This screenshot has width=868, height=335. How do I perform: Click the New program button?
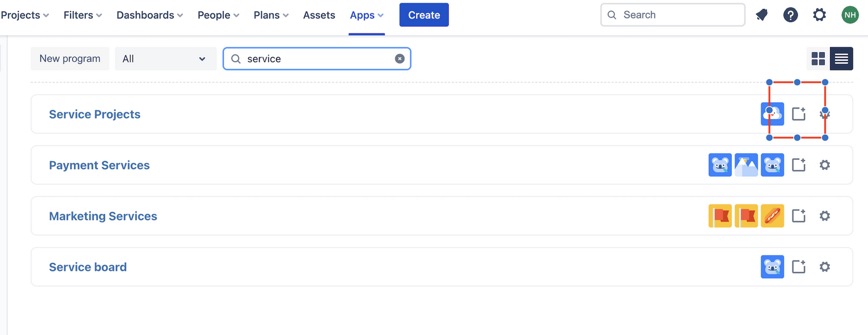(70, 59)
